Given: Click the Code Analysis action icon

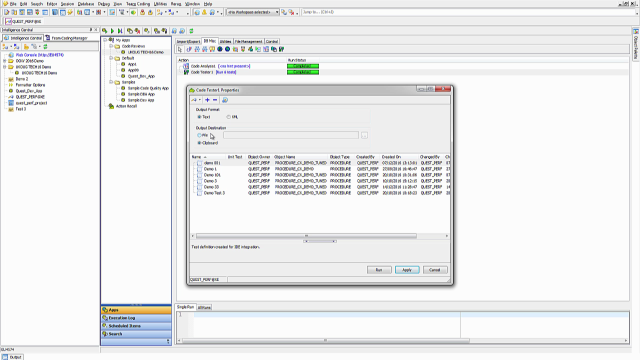Looking at the screenshot, I should coord(186,66).
